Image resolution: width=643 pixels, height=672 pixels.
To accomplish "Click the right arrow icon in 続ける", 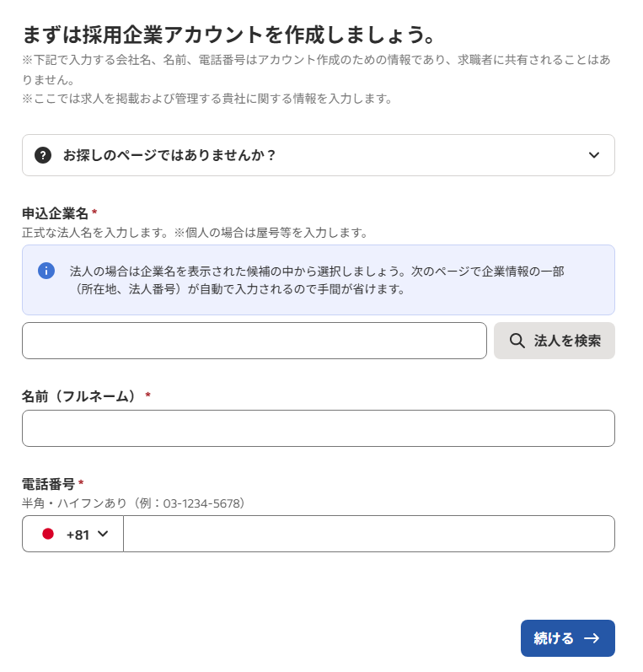I will pos(592,638).
